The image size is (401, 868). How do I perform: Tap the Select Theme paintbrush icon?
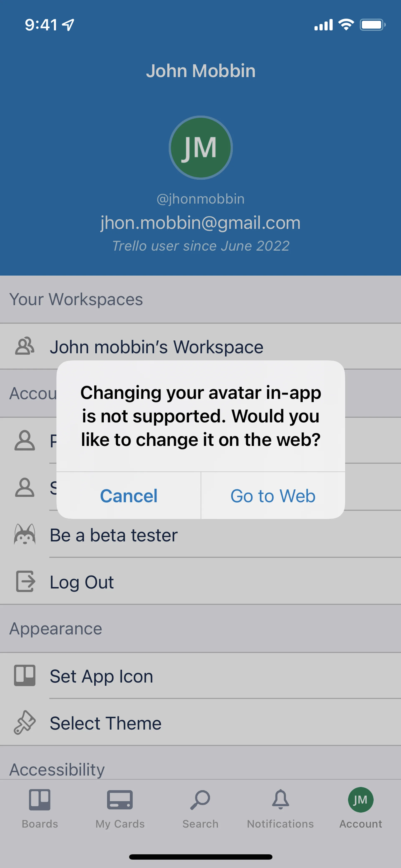pos(25,722)
